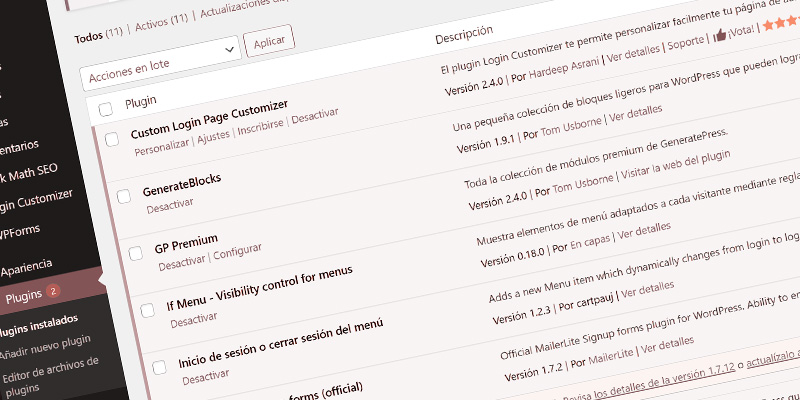Click the GenerateBlocks plugin title
This screenshot has height=400, width=800.
tap(182, 185)
